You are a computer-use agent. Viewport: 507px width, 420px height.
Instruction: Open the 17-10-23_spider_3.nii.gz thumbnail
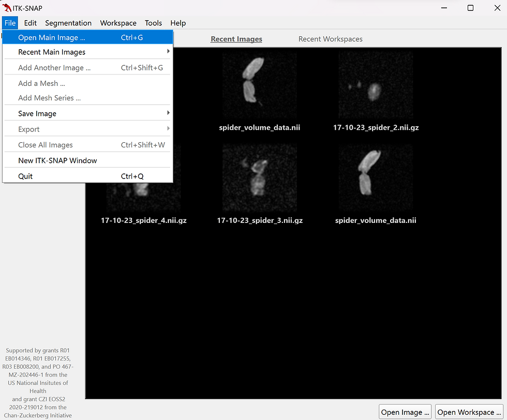pos(260,178)
